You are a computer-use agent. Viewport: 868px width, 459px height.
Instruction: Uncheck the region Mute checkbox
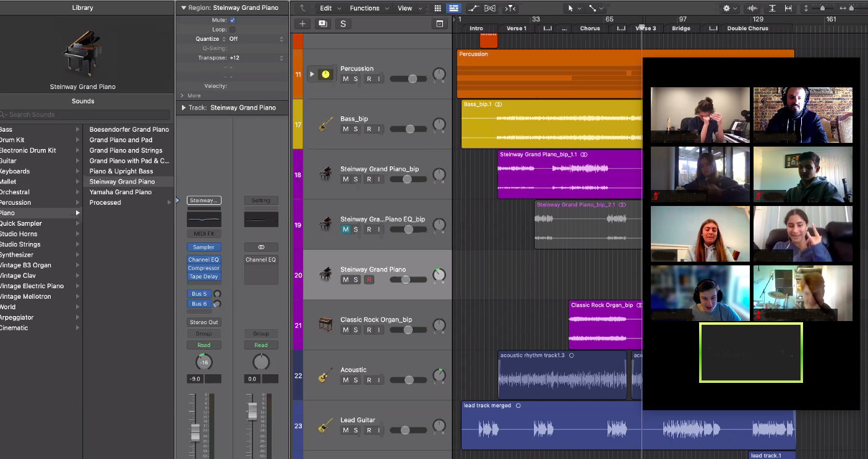(233, 20)
